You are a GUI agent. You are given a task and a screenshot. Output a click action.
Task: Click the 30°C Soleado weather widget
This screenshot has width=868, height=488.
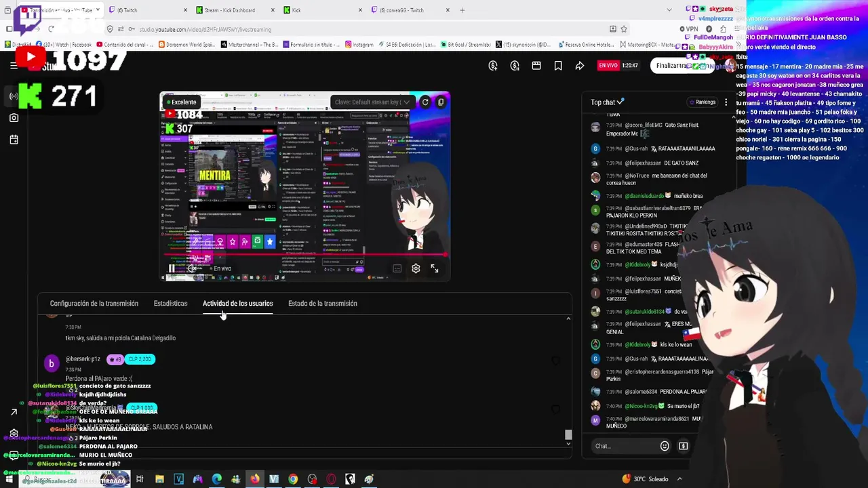[x=645, y=479]
